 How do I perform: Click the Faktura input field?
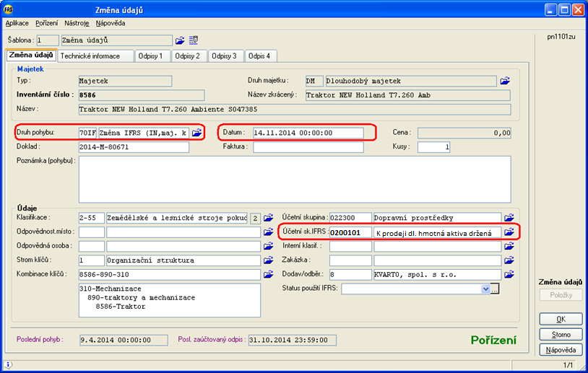click(x=308, y=147)
